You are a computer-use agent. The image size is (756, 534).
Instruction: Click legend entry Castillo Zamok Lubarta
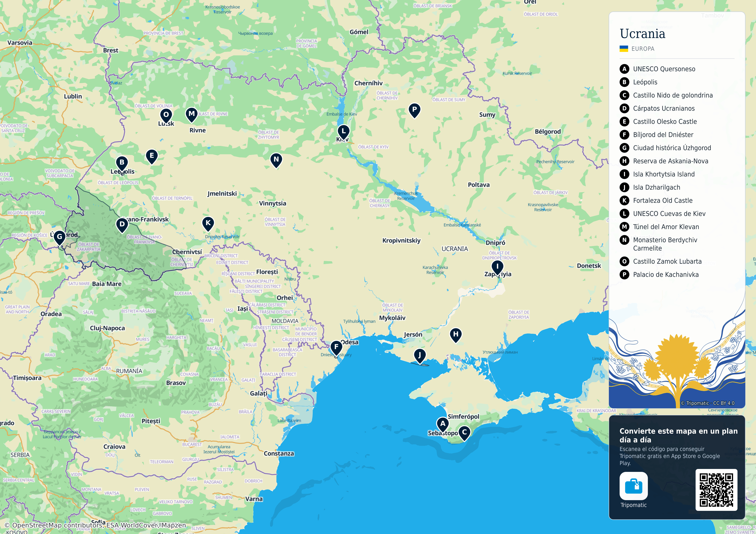(667, 262)
